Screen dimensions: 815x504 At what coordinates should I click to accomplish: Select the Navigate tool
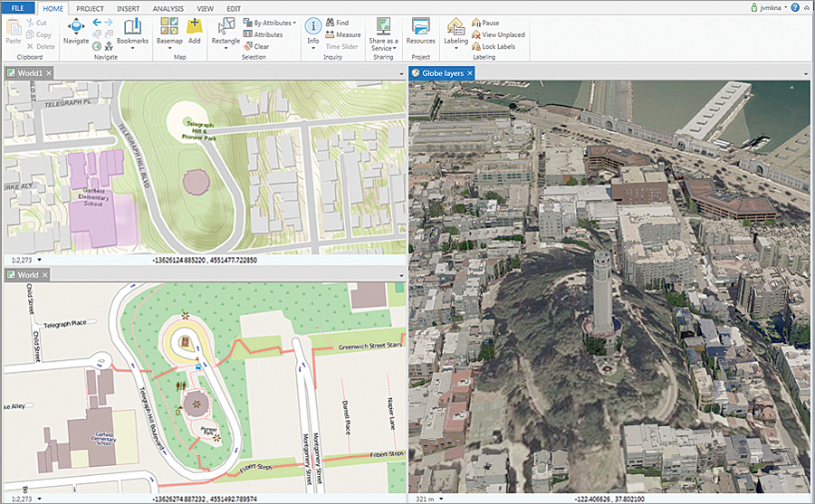click(76, 28)
